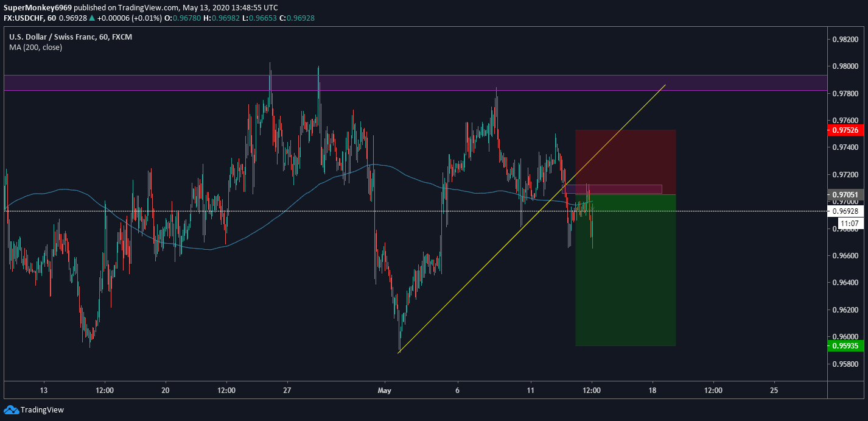
Task: Click the 0.98200 price axis label
Action: point(845,39)
